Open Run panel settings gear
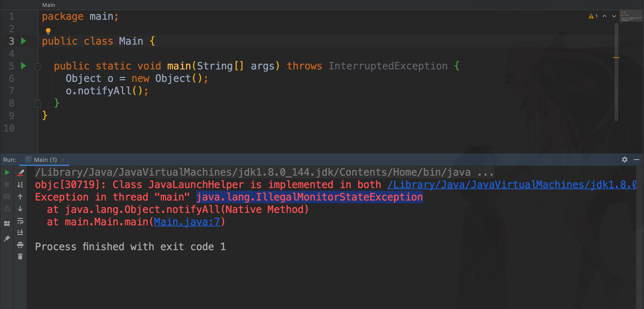This screenshot has width=644, height=309. pos(624,160)
